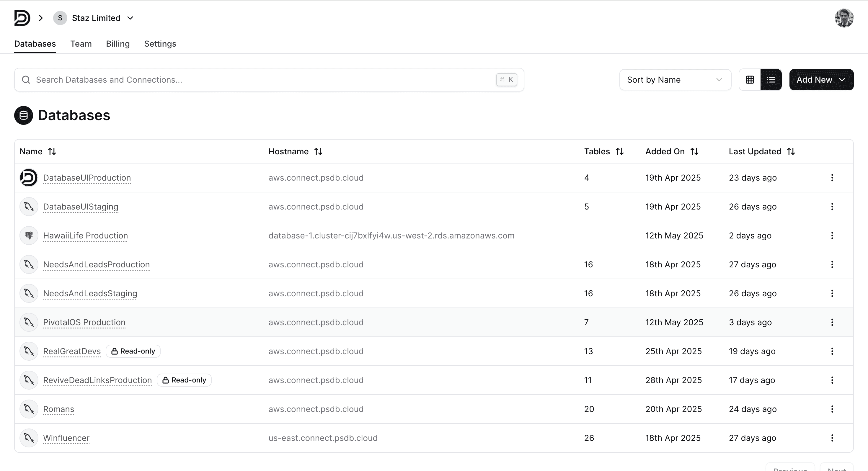Open kebab menu for HawaiiLife Production row

pyautogui.click(x=832, y=235)
